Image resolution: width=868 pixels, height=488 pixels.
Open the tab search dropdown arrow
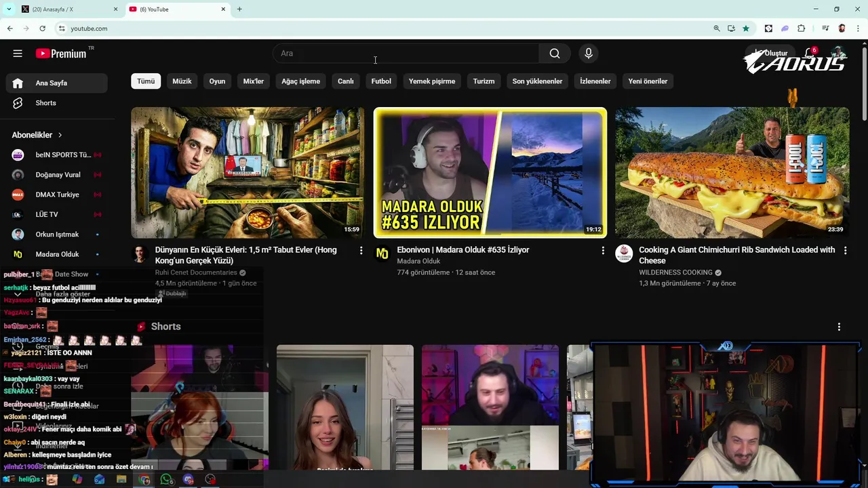pos(8,9)
